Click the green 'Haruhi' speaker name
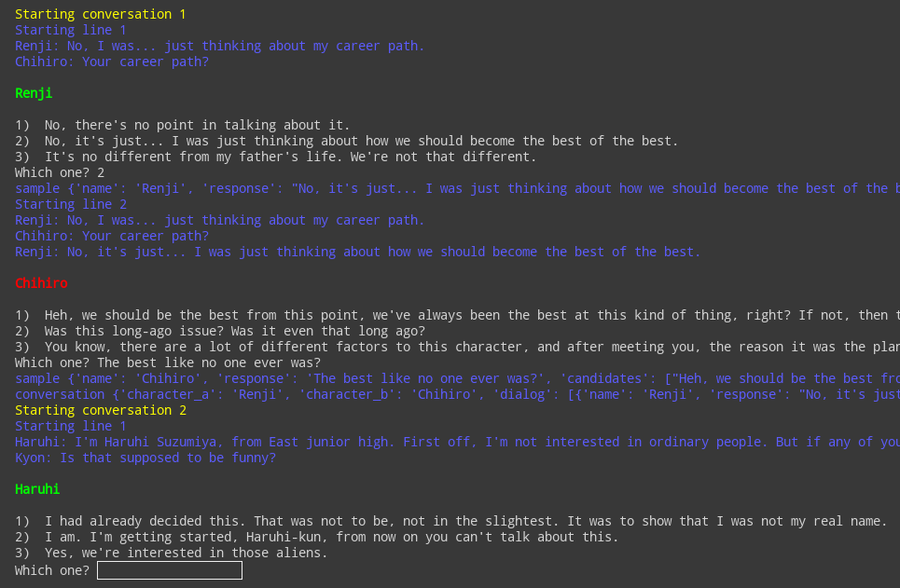Image resolution: width=900 pixels, height=588 pixels. coord(37,489)
